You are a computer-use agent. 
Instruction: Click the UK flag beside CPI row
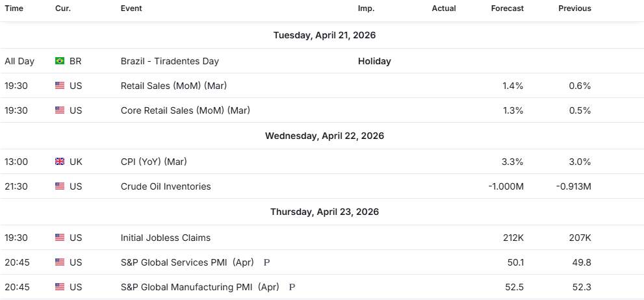pyautogui.click(x=60, y=162)
